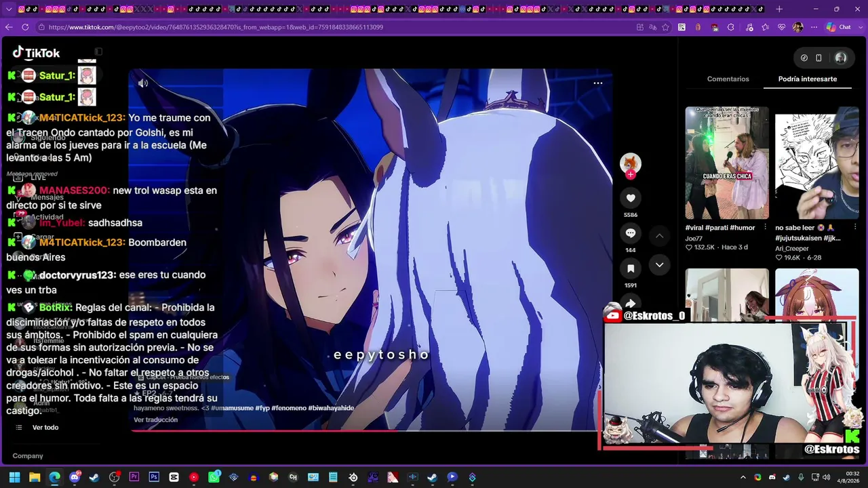The width and height of the screenshot is (868, 488).
Task: Open the video's three-dot options menu
Action: 598,83
